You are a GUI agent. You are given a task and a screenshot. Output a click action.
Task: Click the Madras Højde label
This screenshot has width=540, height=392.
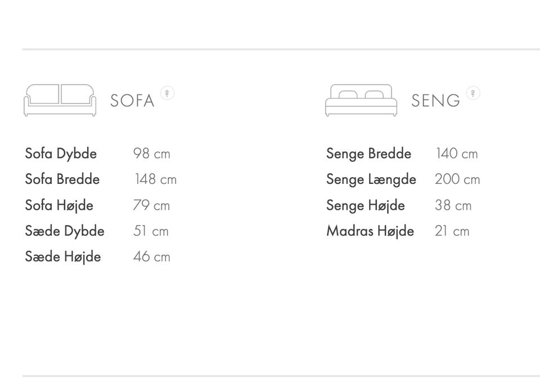coord(370,231)
